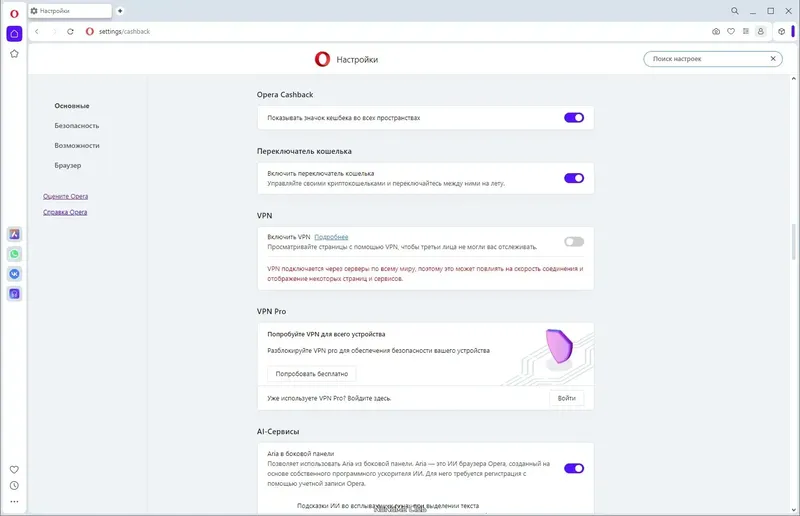This screenshot has height=516, width=800.
Task: Toggle the Opera Cashback icon display switch
Action: click(574, 118)
